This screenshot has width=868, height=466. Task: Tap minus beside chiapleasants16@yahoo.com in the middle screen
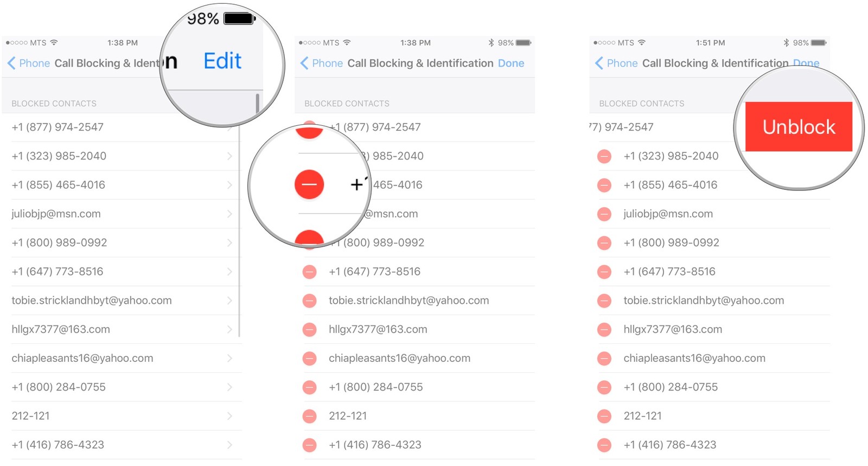310,359
